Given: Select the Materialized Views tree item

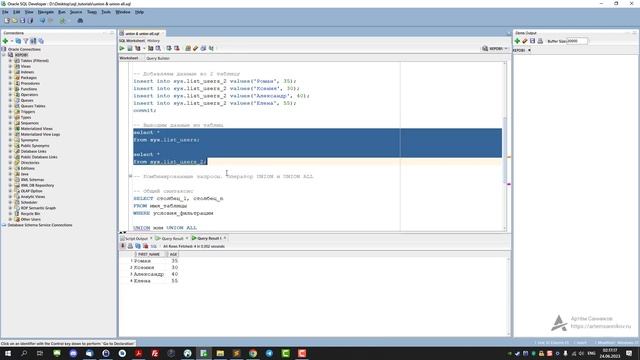Looking at the screenshot, I should tap(37, 129).
